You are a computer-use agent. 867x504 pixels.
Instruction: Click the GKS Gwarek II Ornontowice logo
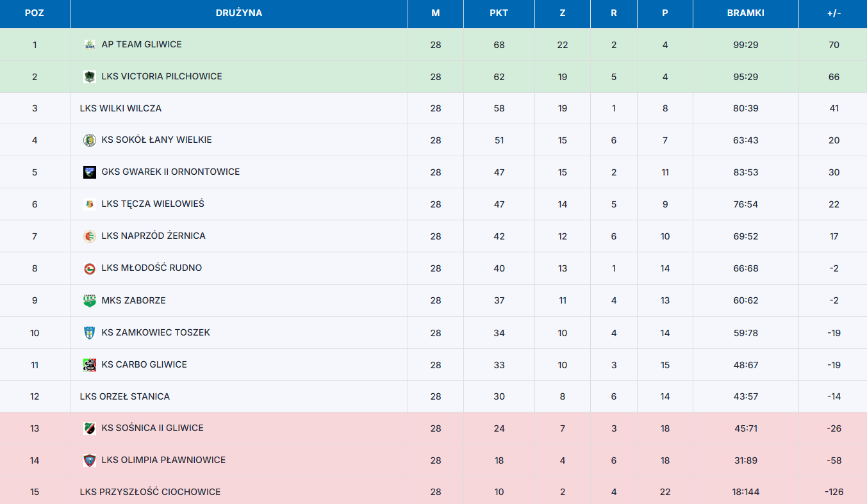pos(90,172)
